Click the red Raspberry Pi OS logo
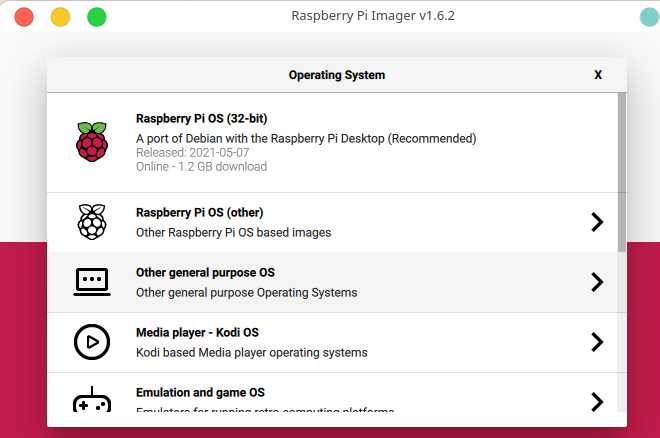The width and height of the screenshot is (660, 438). (92, 142)
